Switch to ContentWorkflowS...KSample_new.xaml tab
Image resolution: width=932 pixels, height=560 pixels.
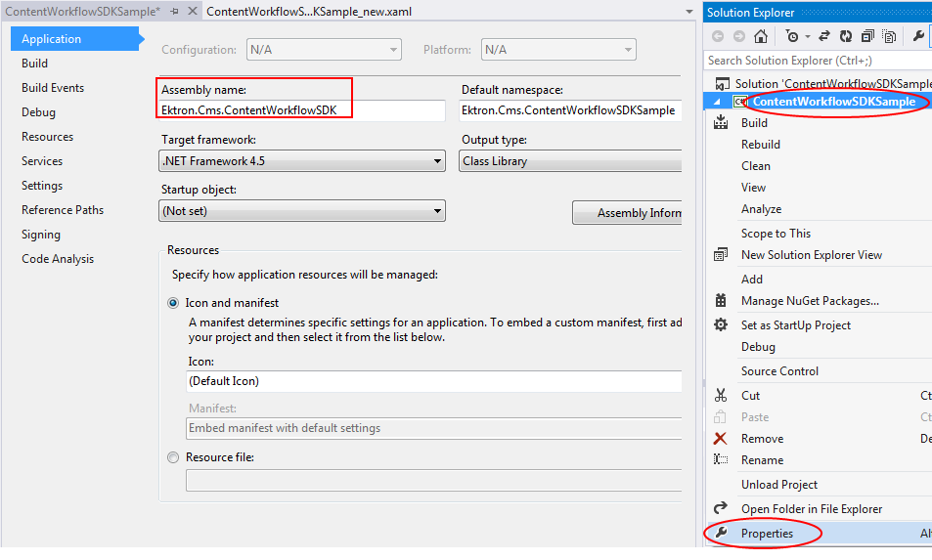309,12
